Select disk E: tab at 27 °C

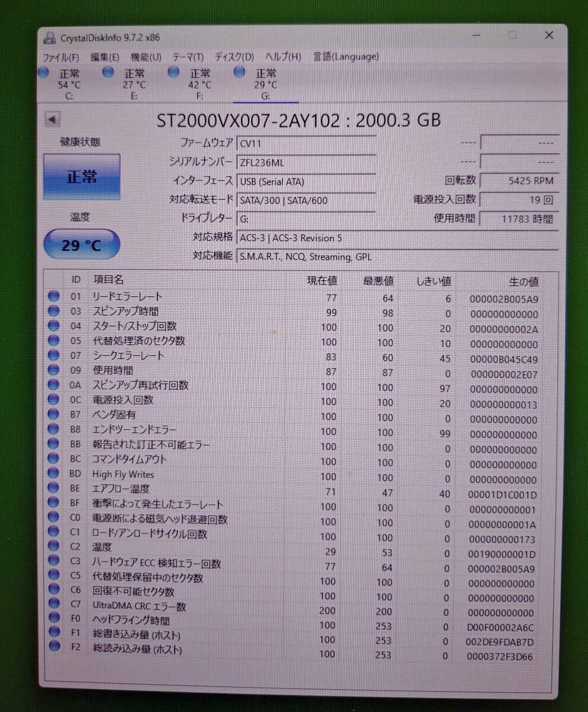point(128,84)
